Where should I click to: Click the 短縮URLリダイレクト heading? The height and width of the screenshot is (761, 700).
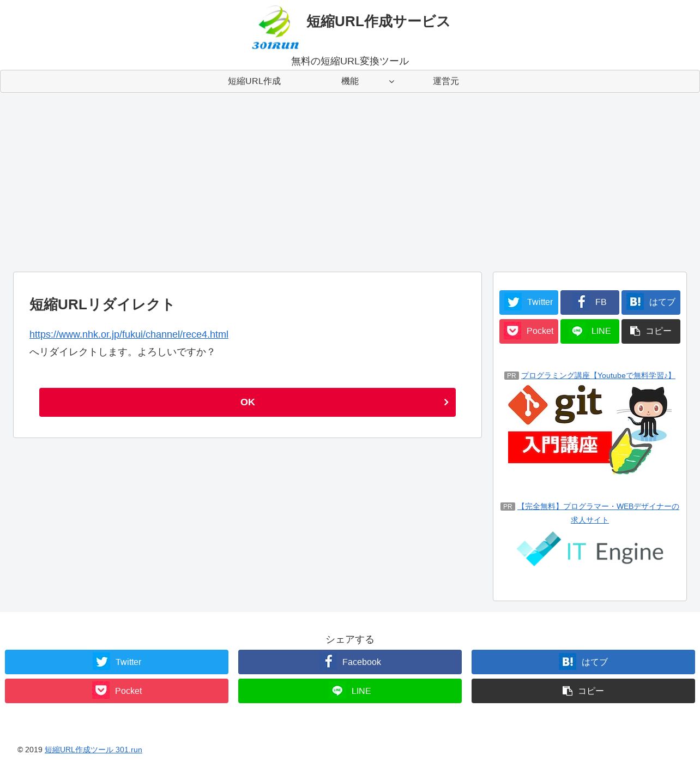click(102, 304)
